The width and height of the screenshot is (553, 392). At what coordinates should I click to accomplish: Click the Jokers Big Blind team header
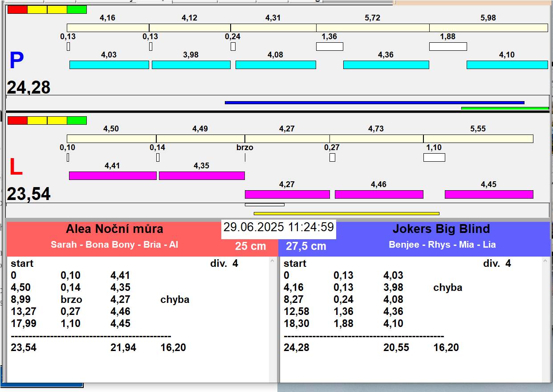[x=441, y=229]
